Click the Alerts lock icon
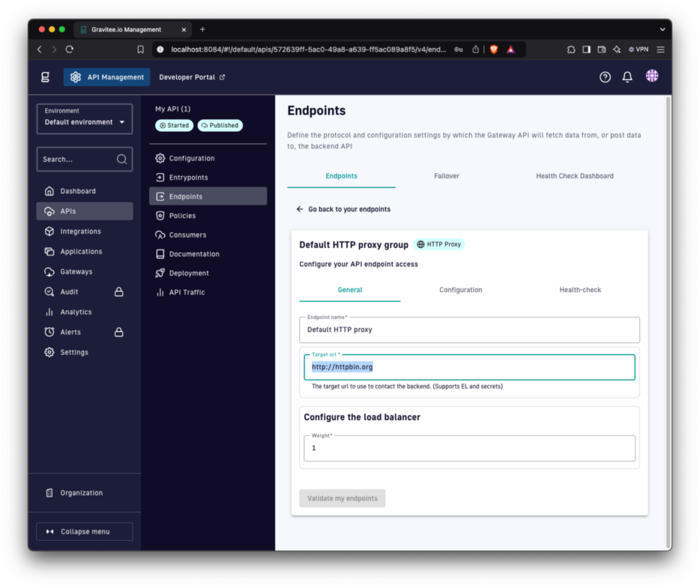 [x=118, y=332]
